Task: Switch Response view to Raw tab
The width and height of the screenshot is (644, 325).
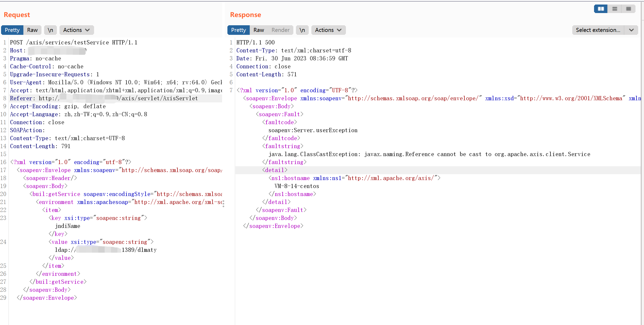Action: [259, 30]
